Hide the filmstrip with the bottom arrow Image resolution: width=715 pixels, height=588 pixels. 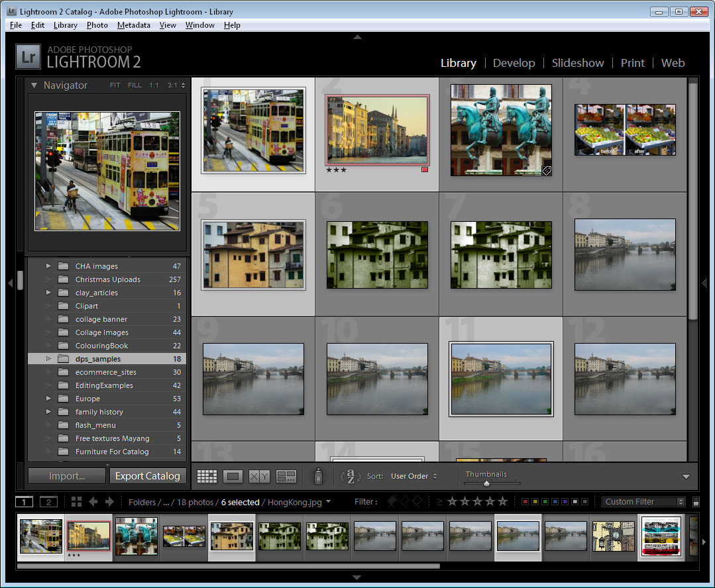click(x=357, y=577)
